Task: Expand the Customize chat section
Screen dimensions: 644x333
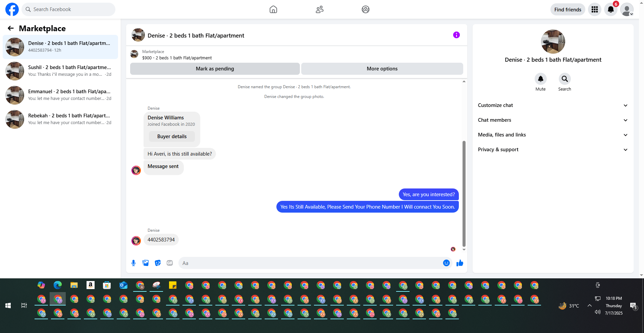Action: [x=553, y=105]
